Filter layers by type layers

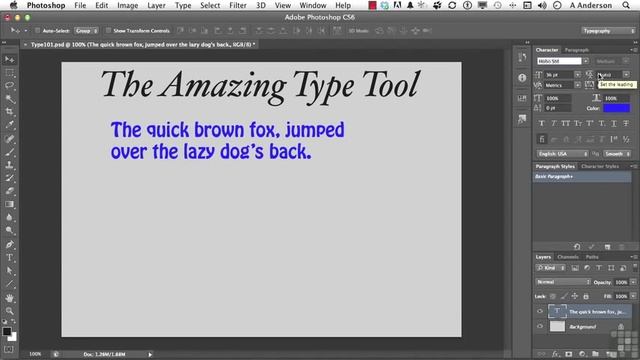point(599,268)
